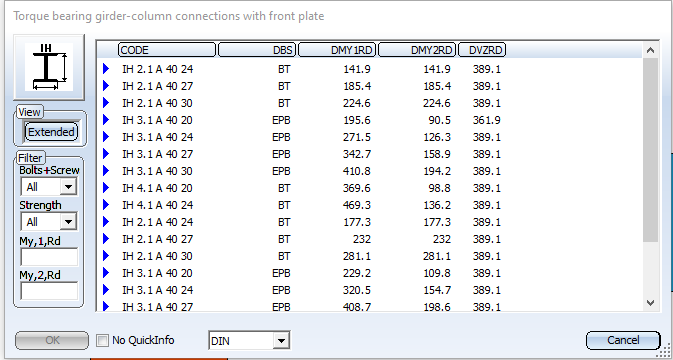Screen dimensions: 673x360
Task: Click the blue arrow beside IH 2.1 A 40 24 first row
Action: (x=106, y=69)
